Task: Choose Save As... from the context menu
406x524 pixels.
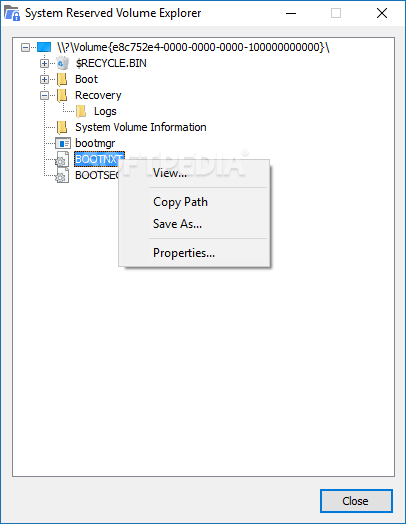Action: pos(194,224)
